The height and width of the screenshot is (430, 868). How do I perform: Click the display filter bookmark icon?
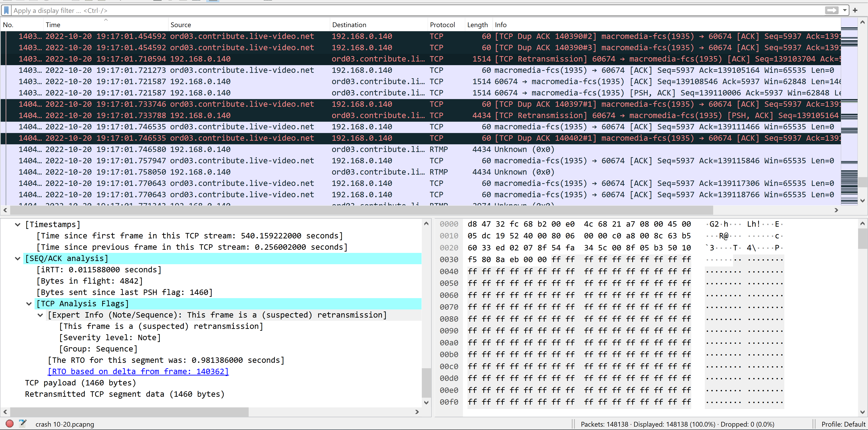pyautogui.click(x=6, y=10)
